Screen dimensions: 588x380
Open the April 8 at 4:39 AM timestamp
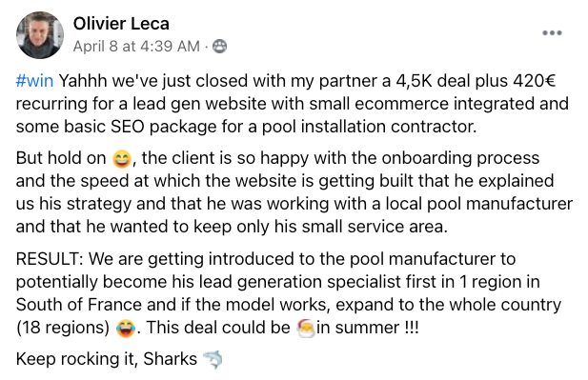tap(136, 47)
